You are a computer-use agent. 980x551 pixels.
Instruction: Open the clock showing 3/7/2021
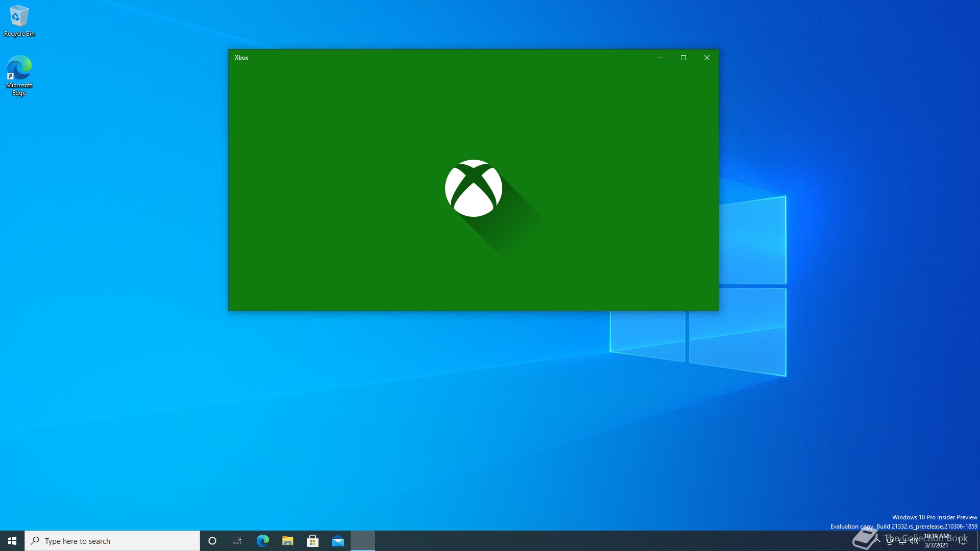(937, 541)
